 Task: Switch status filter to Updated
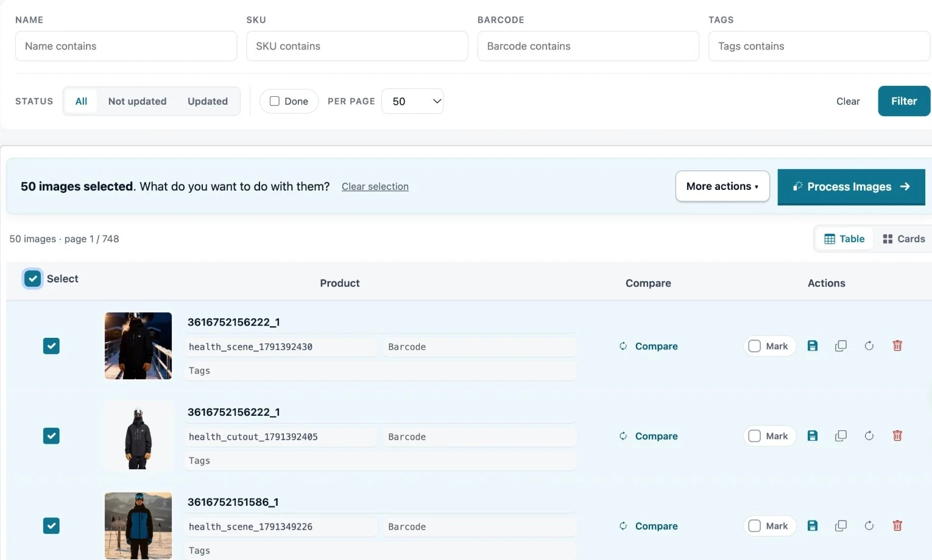pos(208,101)
